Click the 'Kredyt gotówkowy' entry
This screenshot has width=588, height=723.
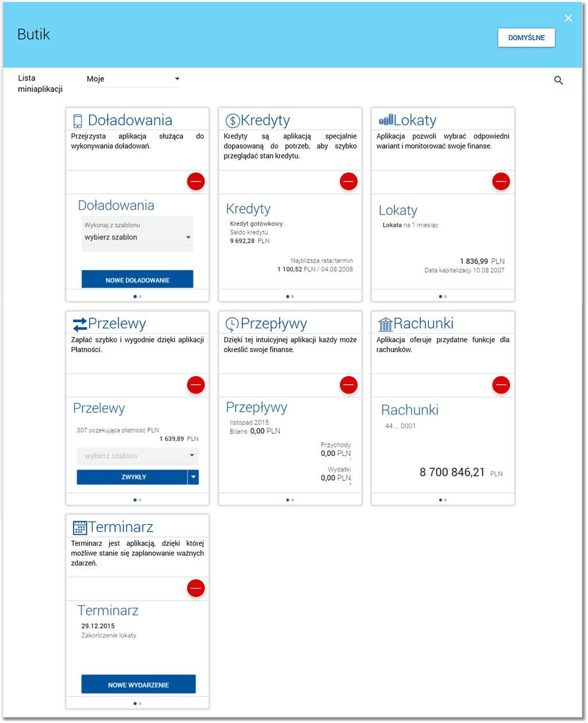(256, 224)
